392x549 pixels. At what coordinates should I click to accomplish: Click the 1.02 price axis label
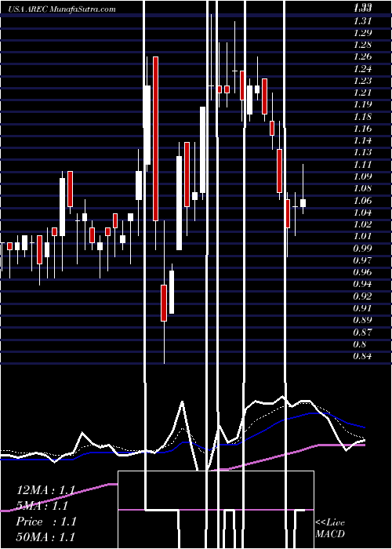tap(362, 224)
